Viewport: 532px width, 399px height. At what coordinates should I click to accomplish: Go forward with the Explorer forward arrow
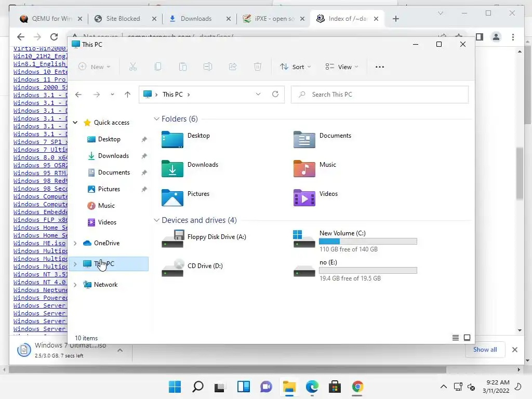(97, 95)
